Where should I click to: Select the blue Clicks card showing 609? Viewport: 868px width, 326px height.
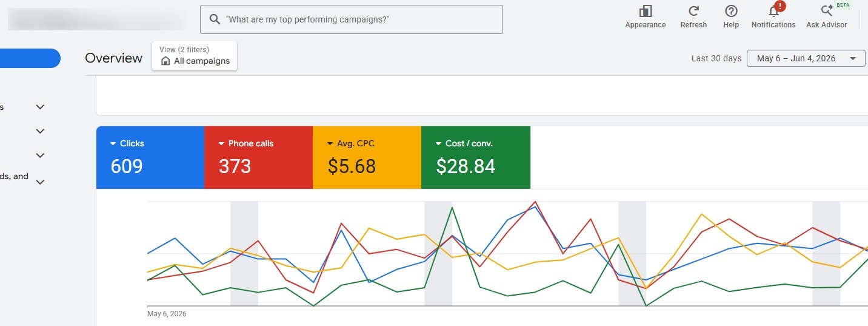(150, 157)
